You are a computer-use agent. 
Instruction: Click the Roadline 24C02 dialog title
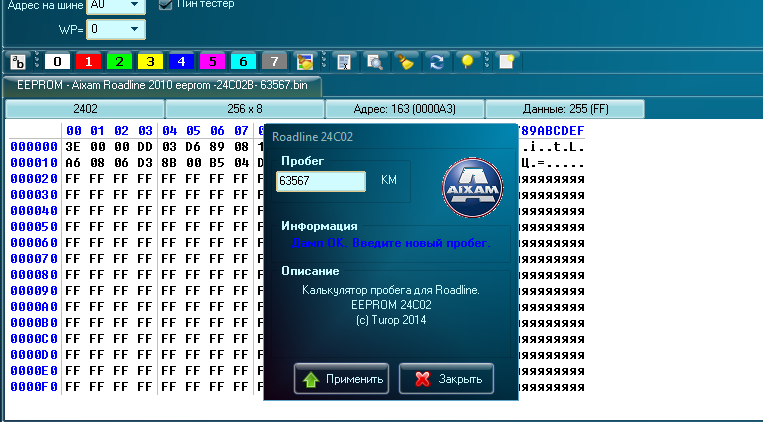(312, 137)
